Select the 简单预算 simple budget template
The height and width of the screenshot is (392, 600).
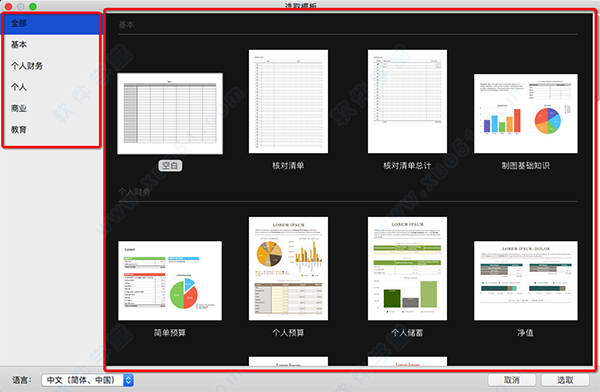point(170,281)
